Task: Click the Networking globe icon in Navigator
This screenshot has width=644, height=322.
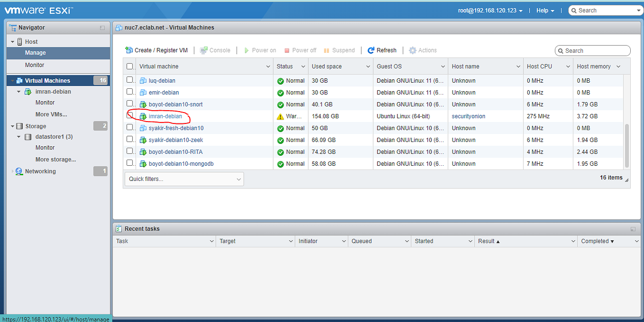Action: (19, 171)
